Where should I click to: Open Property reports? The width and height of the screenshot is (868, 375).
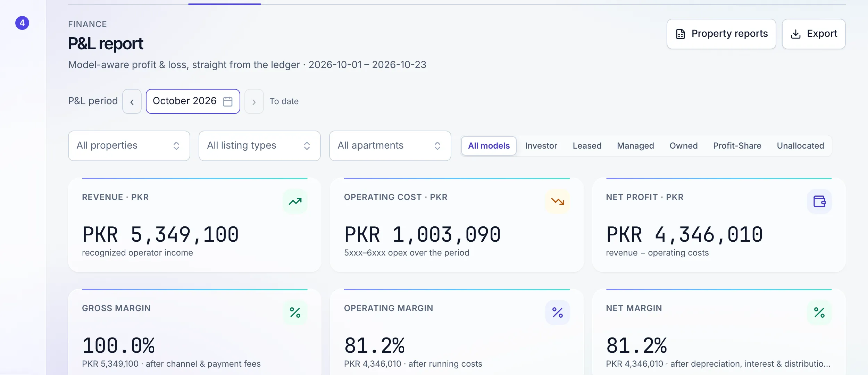click(721, 34)
